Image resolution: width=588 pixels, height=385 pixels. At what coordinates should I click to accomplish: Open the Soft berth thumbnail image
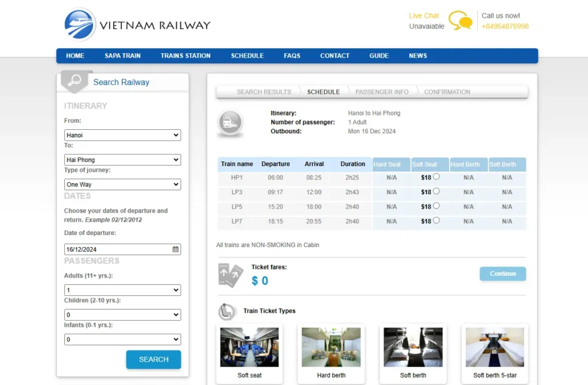click(413, 347)
